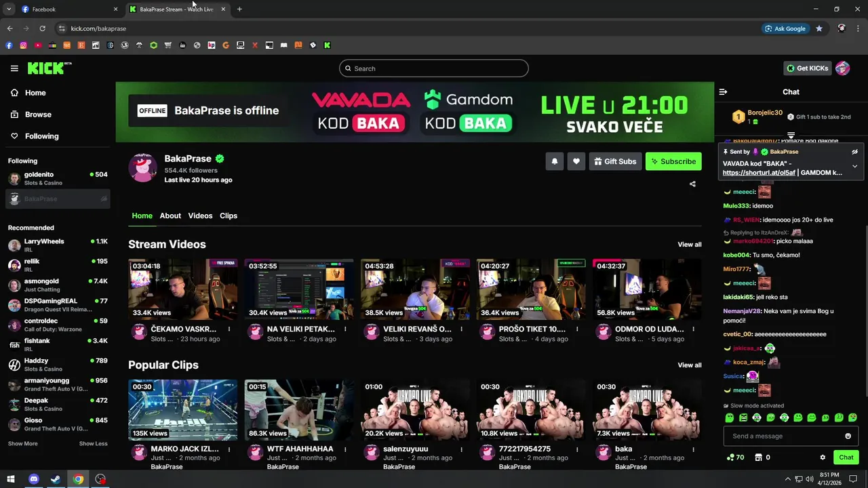Click Show Less in Recommended
The height and width of the screenshot is (488, 868).
tap(93, 443)
